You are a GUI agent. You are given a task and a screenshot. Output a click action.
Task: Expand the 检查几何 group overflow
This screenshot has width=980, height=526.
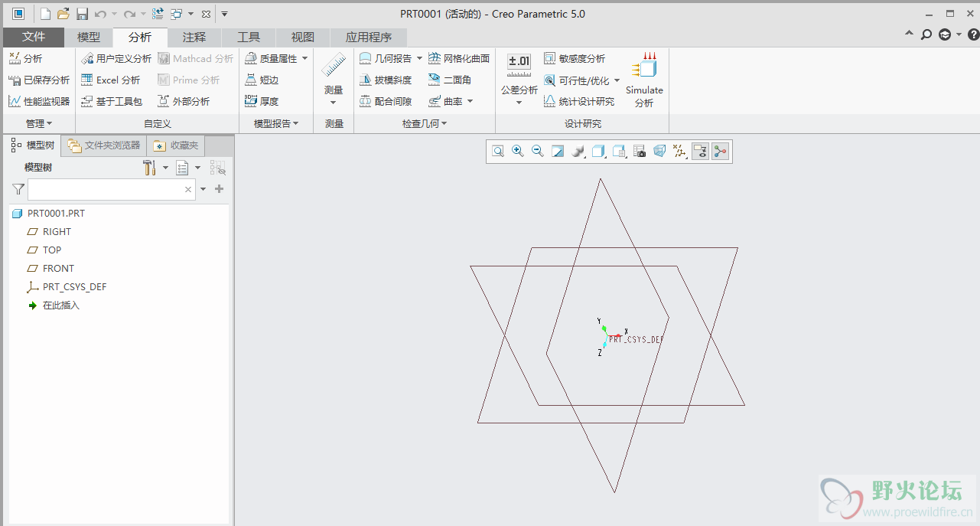425,123
